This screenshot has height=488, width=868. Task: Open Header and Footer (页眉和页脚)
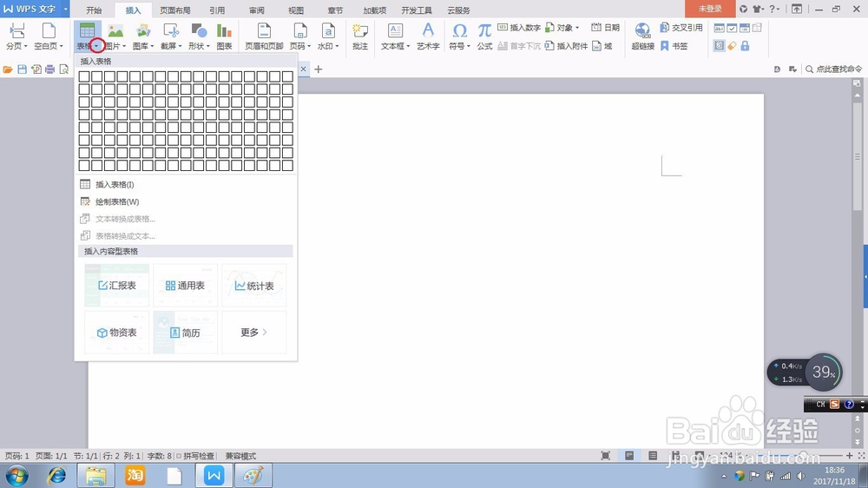264,36
